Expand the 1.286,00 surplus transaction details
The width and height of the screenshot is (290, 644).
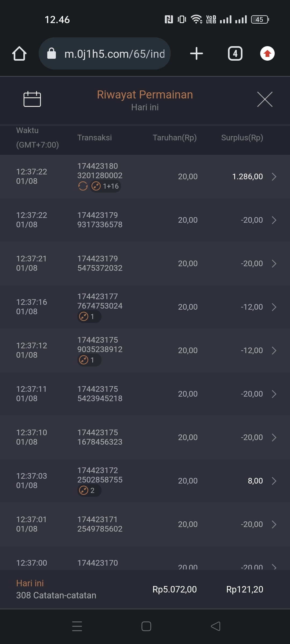274,177
